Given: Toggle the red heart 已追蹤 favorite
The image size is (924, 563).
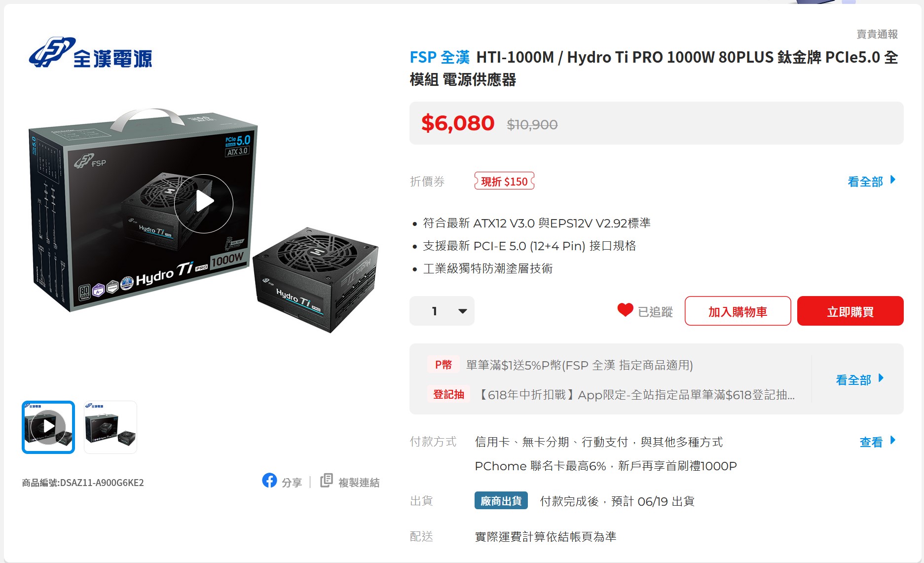Looking at the screenshot, I should 625,310.
